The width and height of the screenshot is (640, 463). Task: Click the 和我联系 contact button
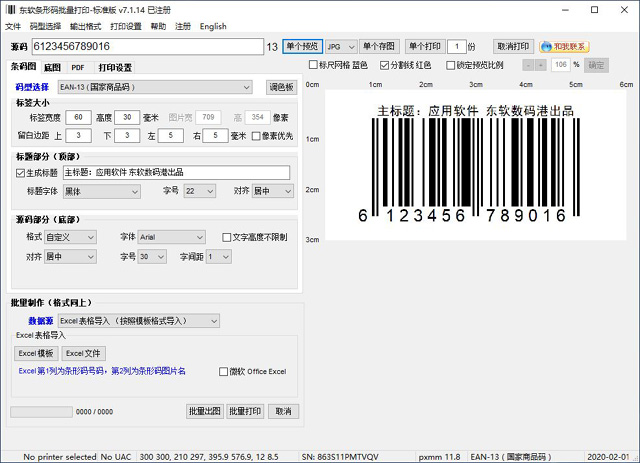565,47
